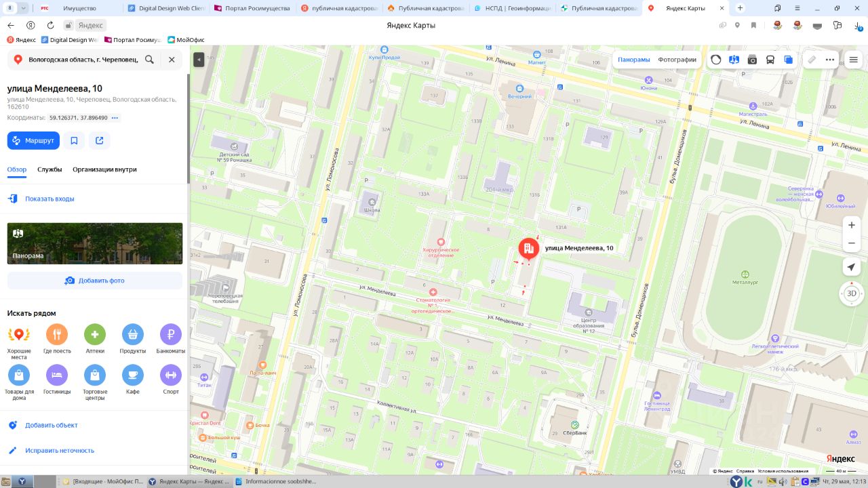The image size is (868, 488).
Task: Locate me with the geolocation arrow
Action: [x=852, y=266]
